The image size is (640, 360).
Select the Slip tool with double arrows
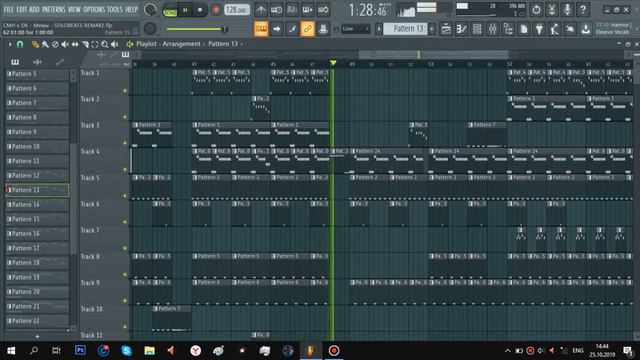coord(75,44)
